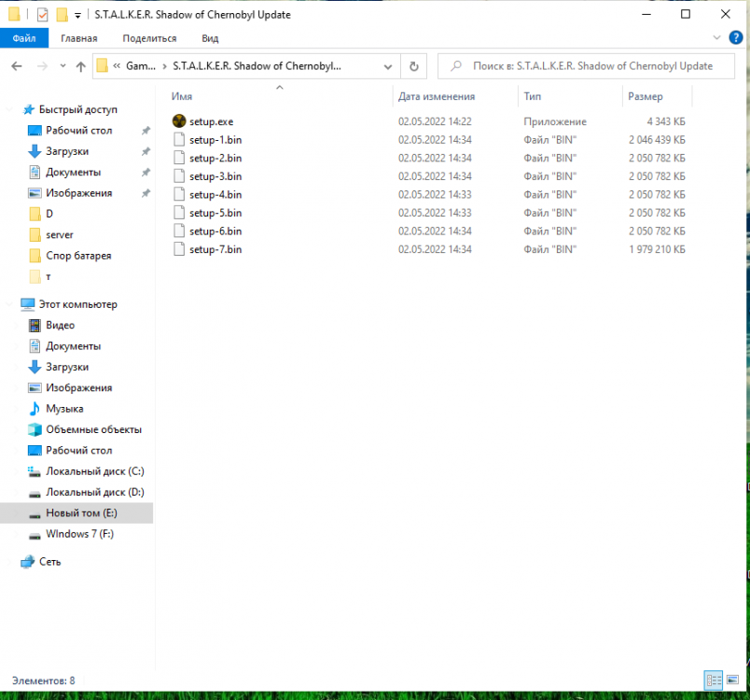Open the folder system menu icon in title bar
Image resolution: width=750 pixels, height=700 pixels.
click(14, 14)
